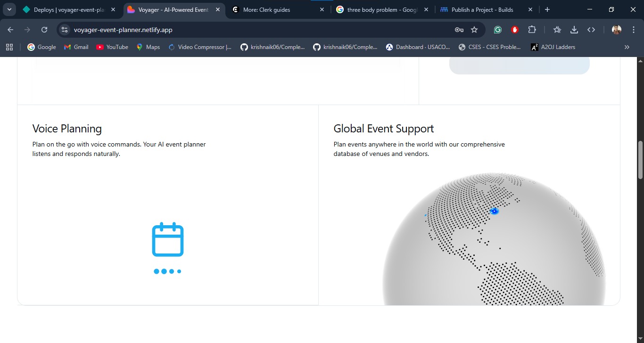This screenshot has width=644, height=343.
Task: Open the tab search dropdown arrow
Action: point(9,9)
